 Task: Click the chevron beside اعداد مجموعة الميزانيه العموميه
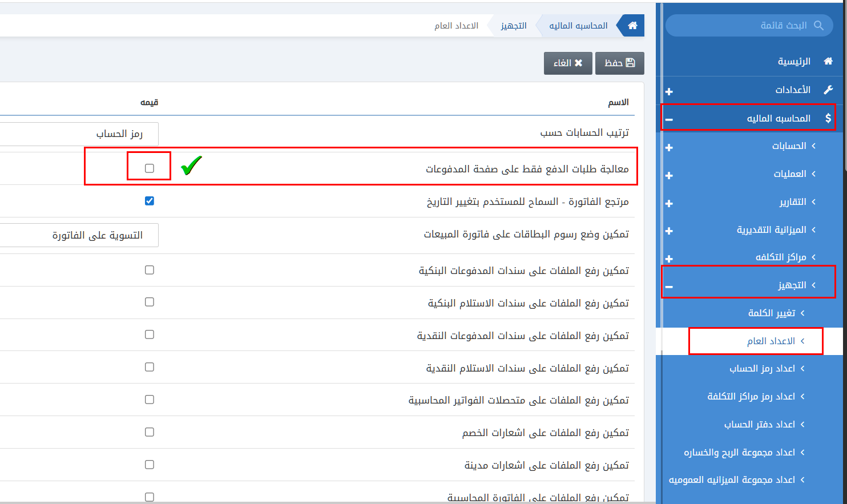point(802,479)
